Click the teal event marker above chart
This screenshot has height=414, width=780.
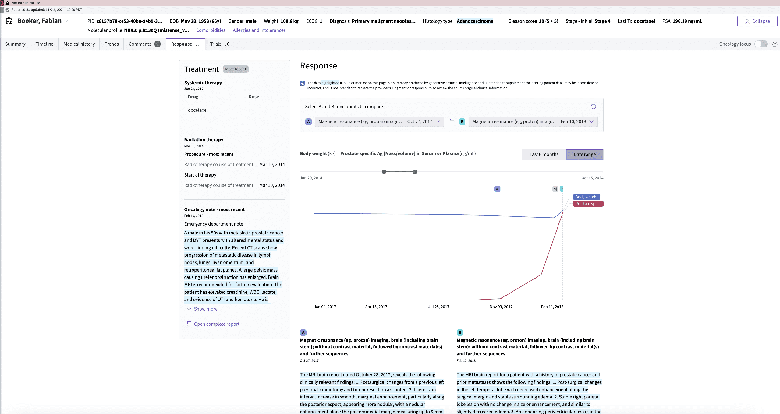click(x=561, y=188)
